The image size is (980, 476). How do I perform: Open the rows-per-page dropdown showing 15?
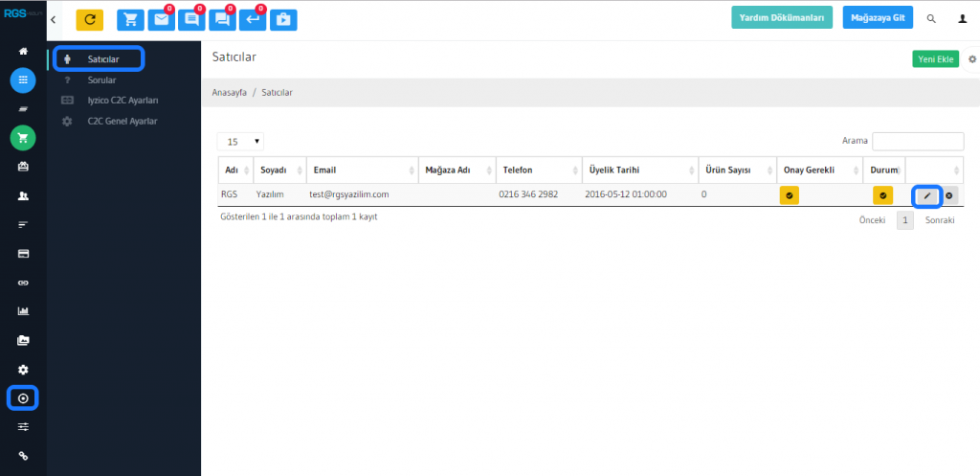[240, 141]
